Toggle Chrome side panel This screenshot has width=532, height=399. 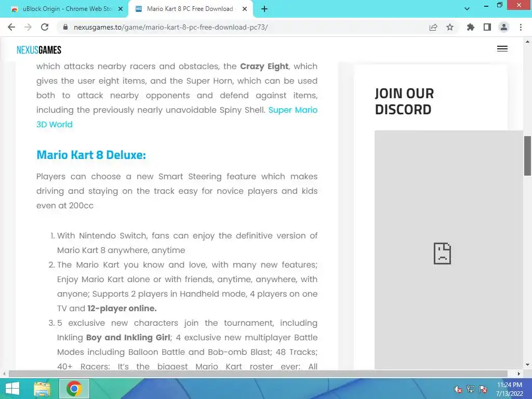coord(487,27)
